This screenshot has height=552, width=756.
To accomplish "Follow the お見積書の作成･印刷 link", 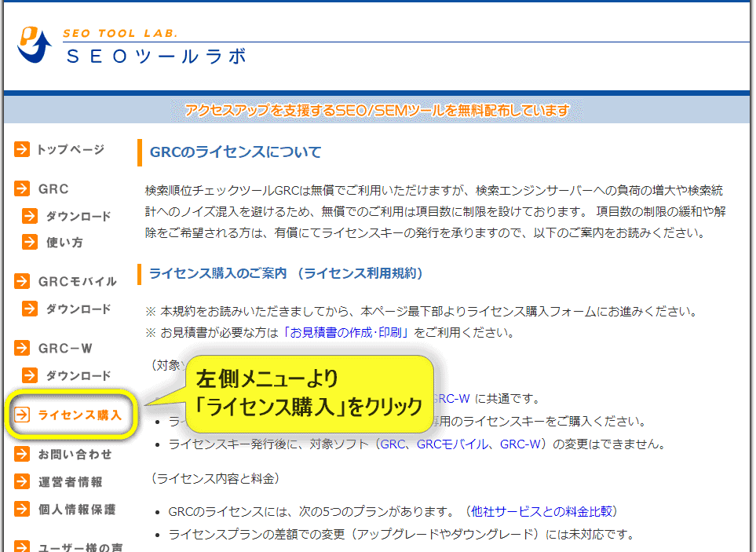I will click(x=345, y=333).
